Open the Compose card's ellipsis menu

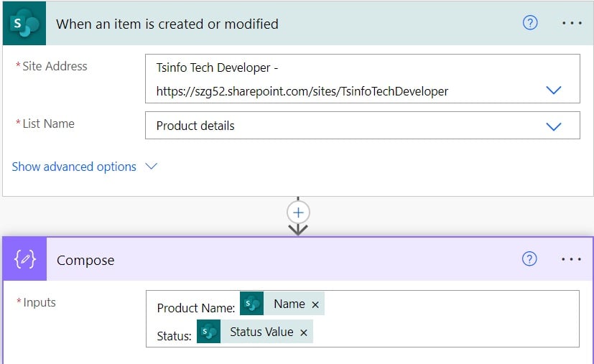point(571,259)
